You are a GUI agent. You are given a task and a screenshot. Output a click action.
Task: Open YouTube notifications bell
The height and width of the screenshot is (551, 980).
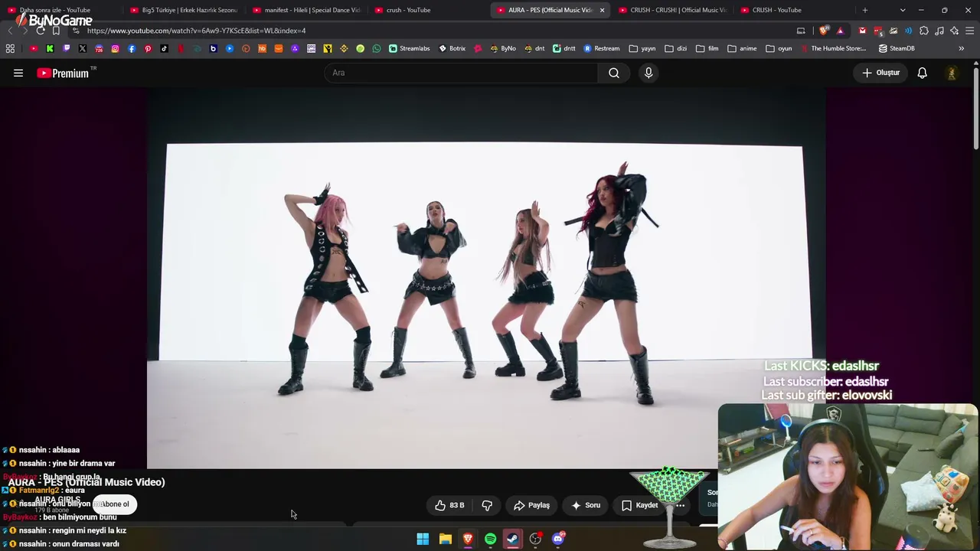(x=923, y=73)
